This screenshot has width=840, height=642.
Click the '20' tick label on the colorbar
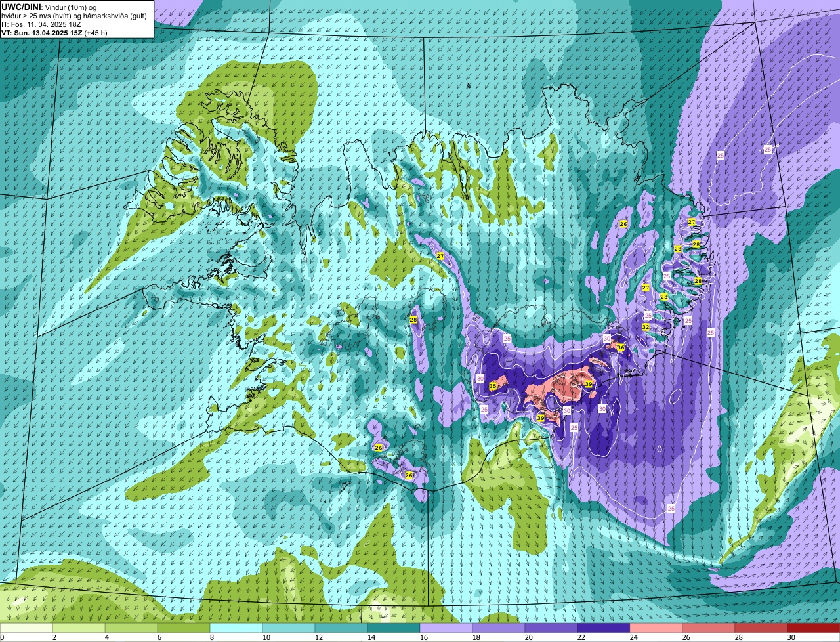[529, 637]
